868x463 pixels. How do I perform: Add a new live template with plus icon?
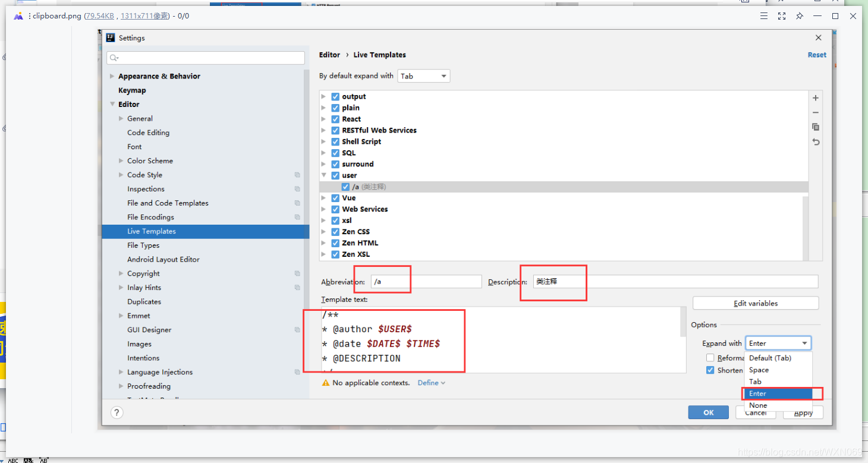tap(816, 98)
